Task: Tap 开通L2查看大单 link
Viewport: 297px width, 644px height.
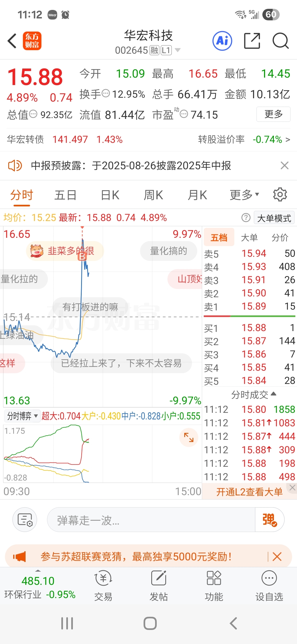Action: [x=249, y=492]
